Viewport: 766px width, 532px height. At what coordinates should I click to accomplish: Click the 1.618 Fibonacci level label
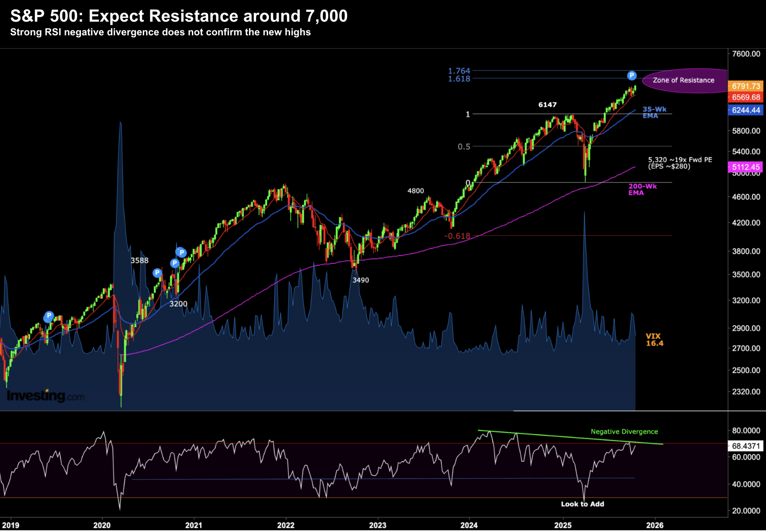point(459,79)
